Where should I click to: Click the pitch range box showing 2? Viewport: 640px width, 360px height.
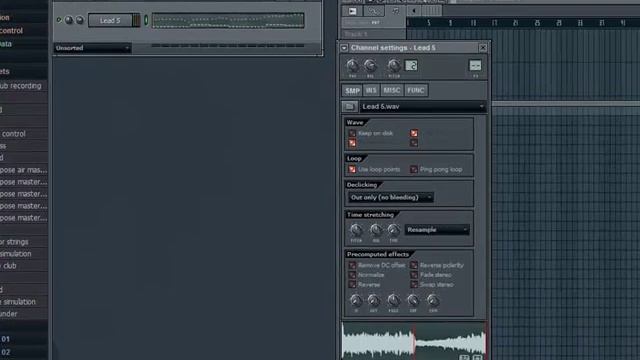coord(411,65)
